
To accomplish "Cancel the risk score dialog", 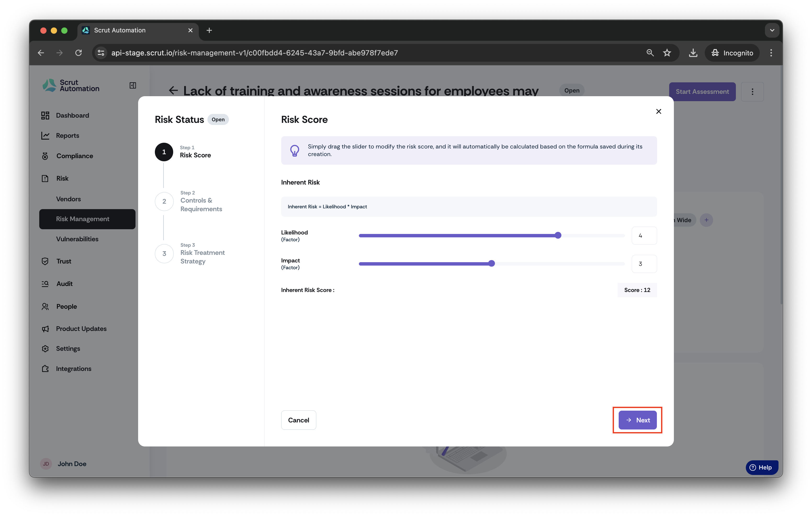I will pyautogui.click(x=298, y=420).
